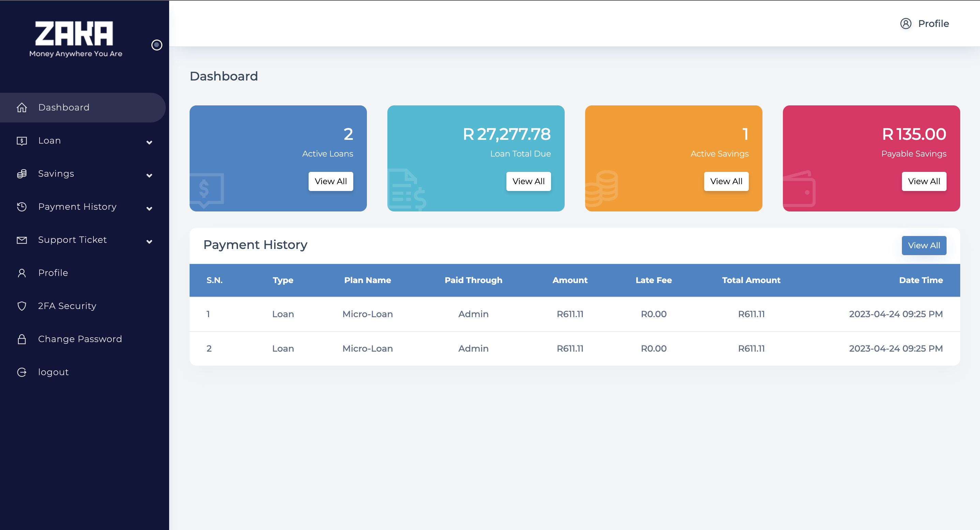980x530 pixels.
Task: Expand the Support Ticket submenu arrow
Action: [x=149, y=241]
